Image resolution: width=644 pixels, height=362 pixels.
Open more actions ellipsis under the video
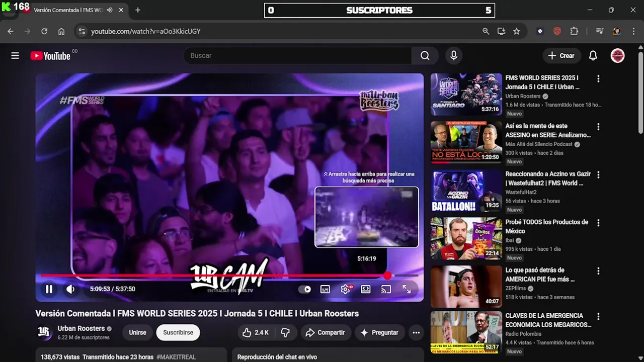[416, 332]
